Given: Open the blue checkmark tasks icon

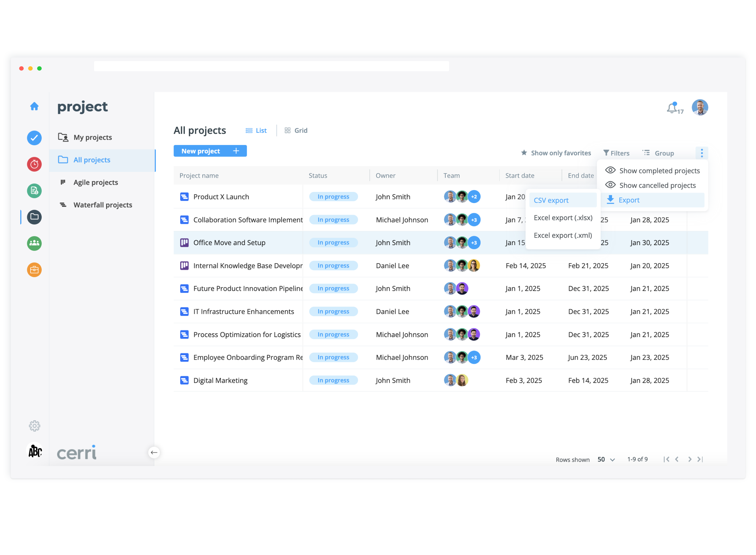Looking at the screenshot, I should coord(34,138).
